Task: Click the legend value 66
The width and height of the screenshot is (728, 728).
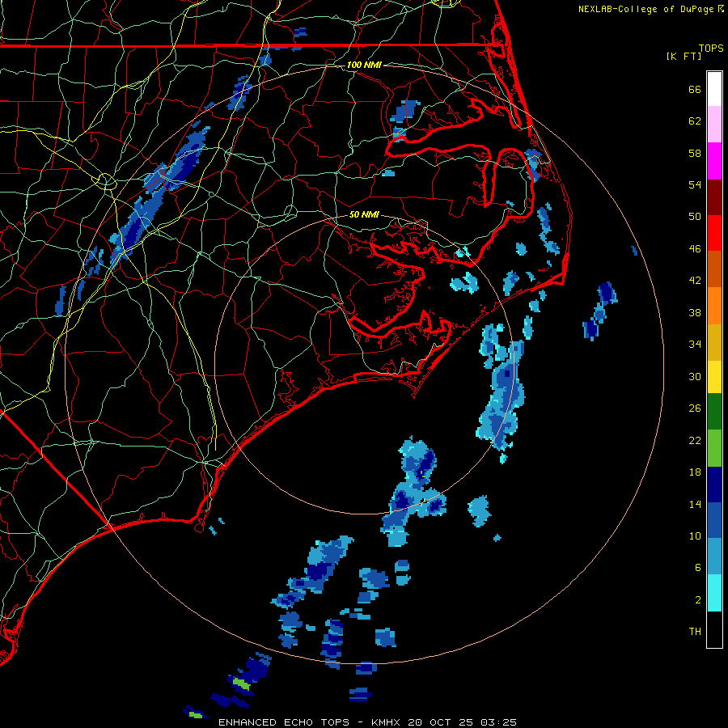Action: coord(695,89)
